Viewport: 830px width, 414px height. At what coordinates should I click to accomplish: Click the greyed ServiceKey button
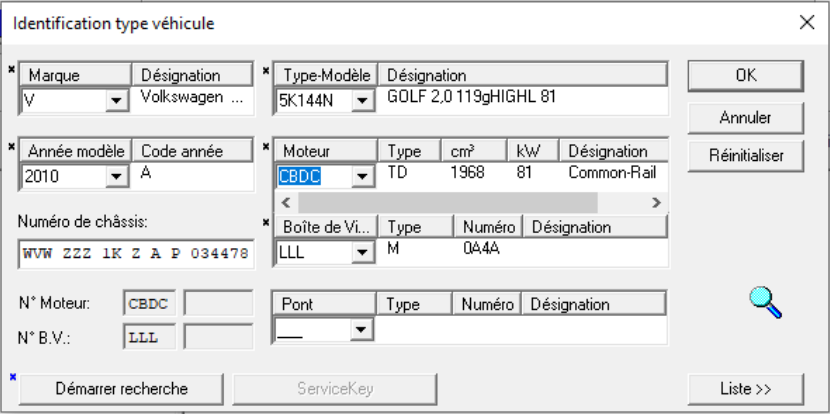[x=335, y=389]
